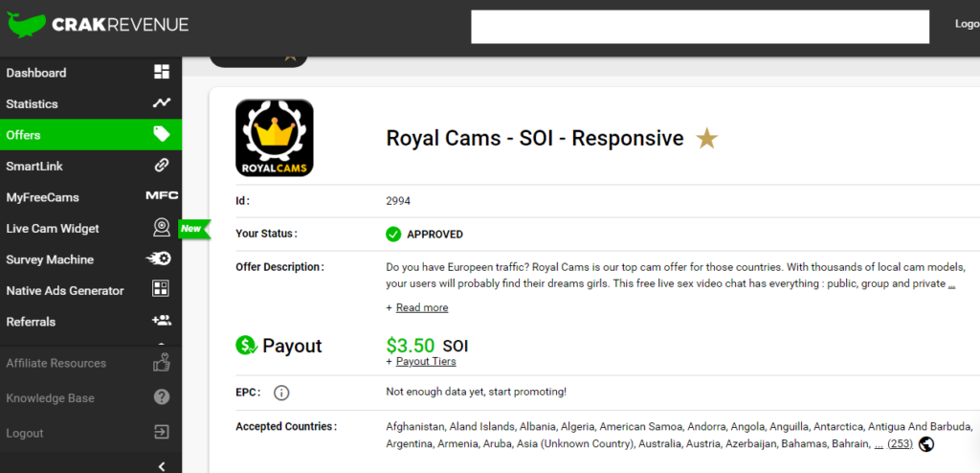Expand the Payout Tiers section
980x473 pixels.
(426, 362)
